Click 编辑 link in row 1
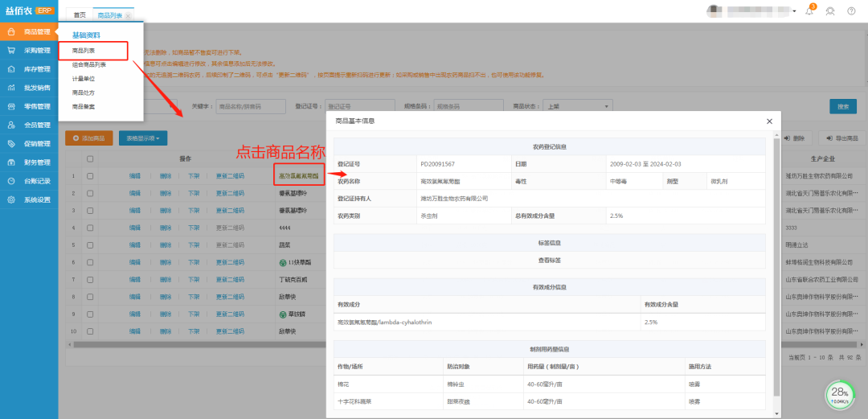Screen dimensions: 868x419 coord(134,176)
